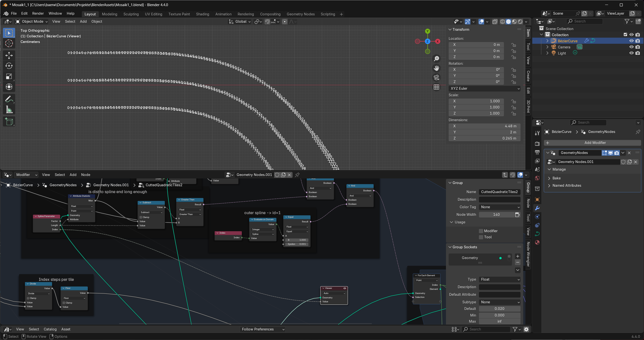Select the Cursor tool
This screenshot has width=644, height=340.
[x=9, y=44]
